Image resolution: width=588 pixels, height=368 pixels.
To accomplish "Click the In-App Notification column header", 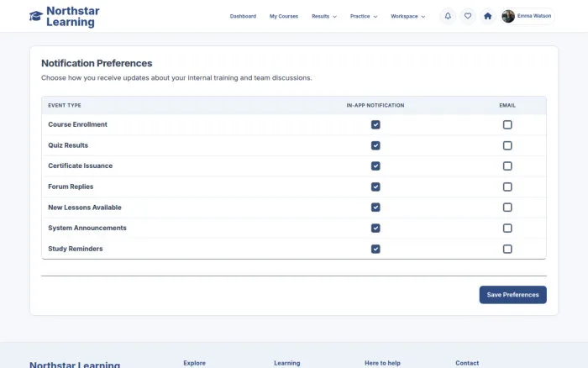I will [375, 105].
